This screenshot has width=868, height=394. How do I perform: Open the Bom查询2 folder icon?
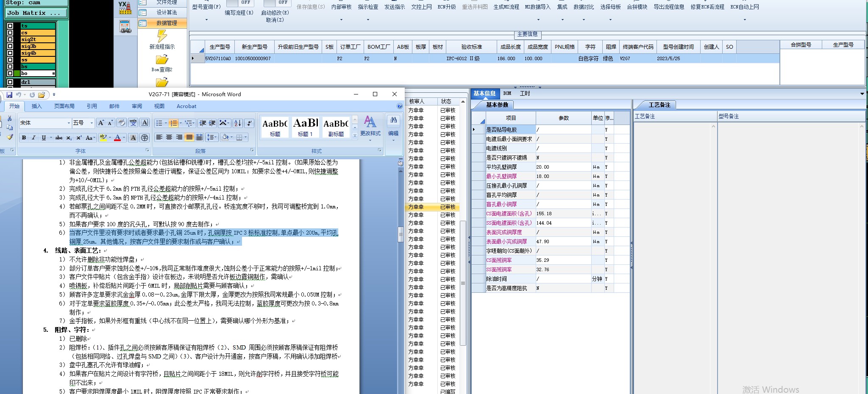162,60
